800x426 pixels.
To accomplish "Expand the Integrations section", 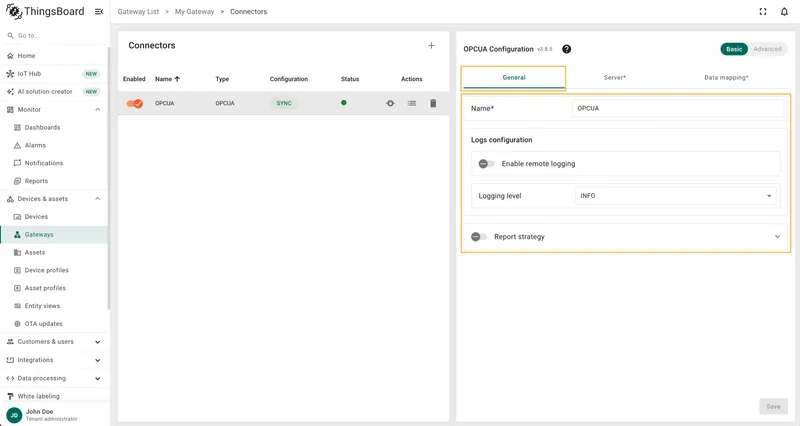I will [97, 360].
